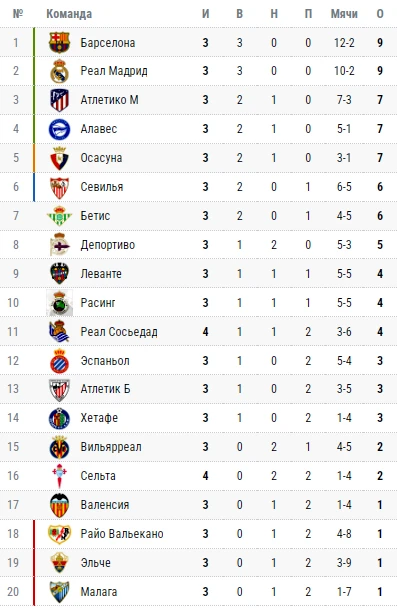
Task: Open the Осасуна team link
Action: (101, 158)
